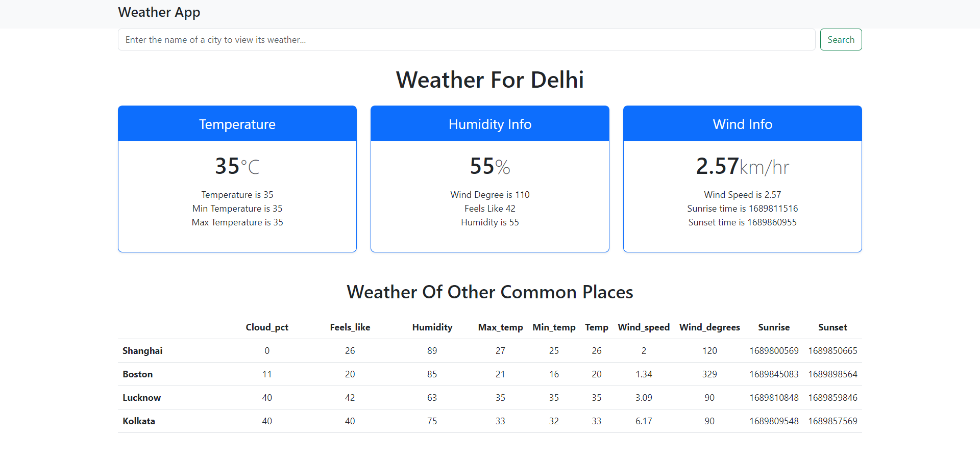Click the Weather For Delhi heading

489,80
